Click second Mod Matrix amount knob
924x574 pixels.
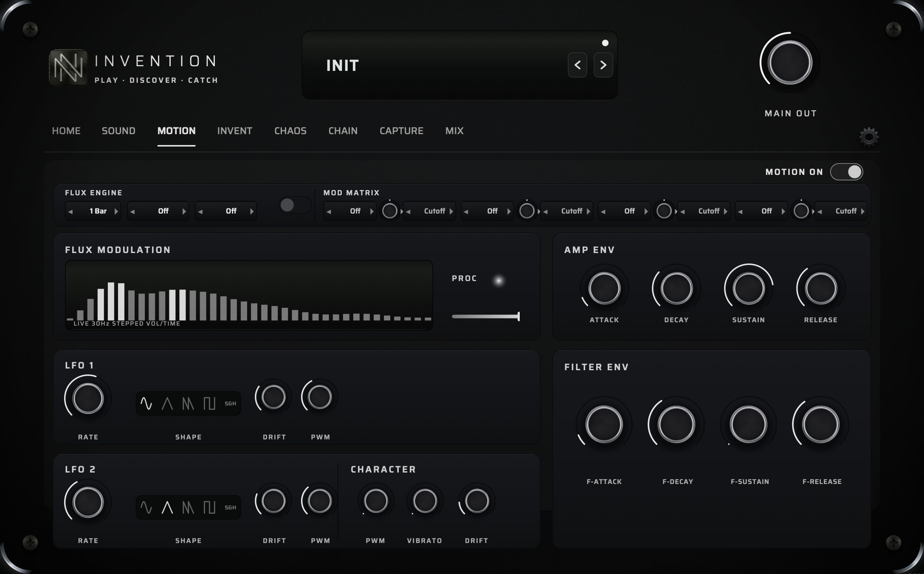[527, 211]
